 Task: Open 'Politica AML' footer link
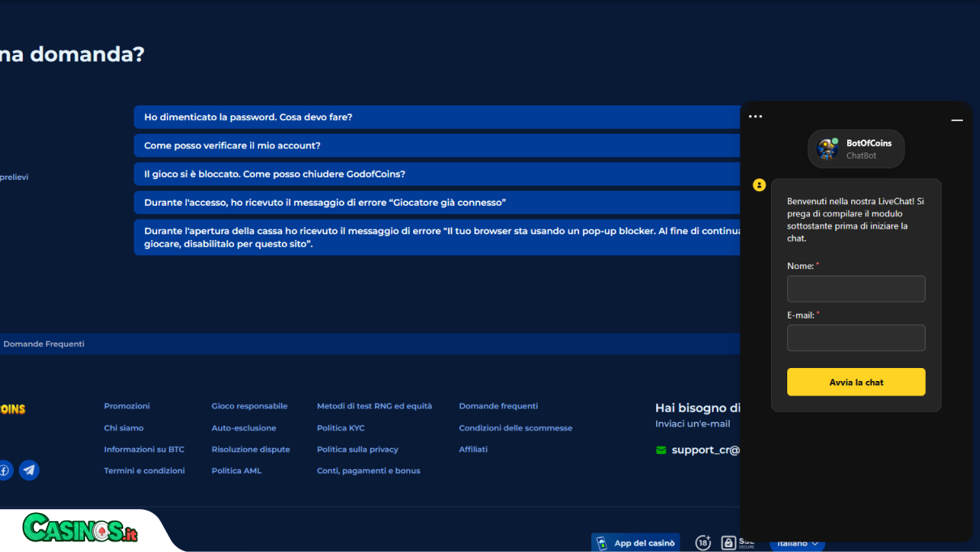[236, 471]
